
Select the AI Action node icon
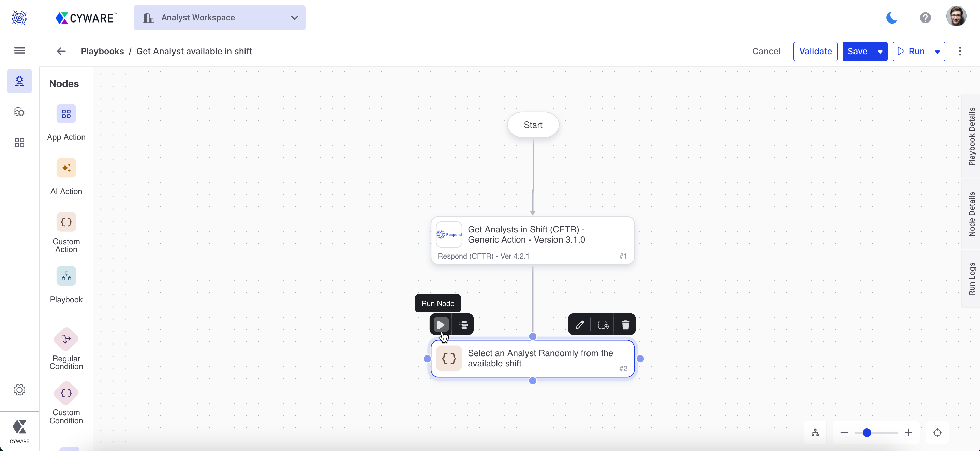point(66,168)
